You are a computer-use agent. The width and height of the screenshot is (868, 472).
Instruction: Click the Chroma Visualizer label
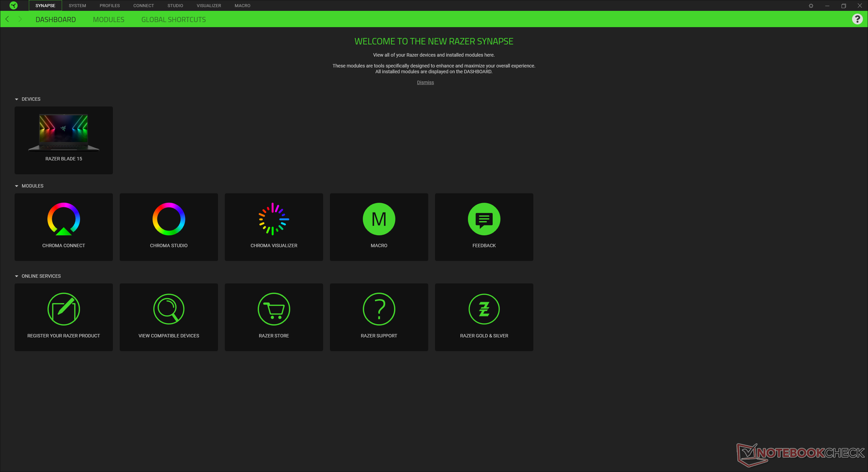click(x=274, y=245)
